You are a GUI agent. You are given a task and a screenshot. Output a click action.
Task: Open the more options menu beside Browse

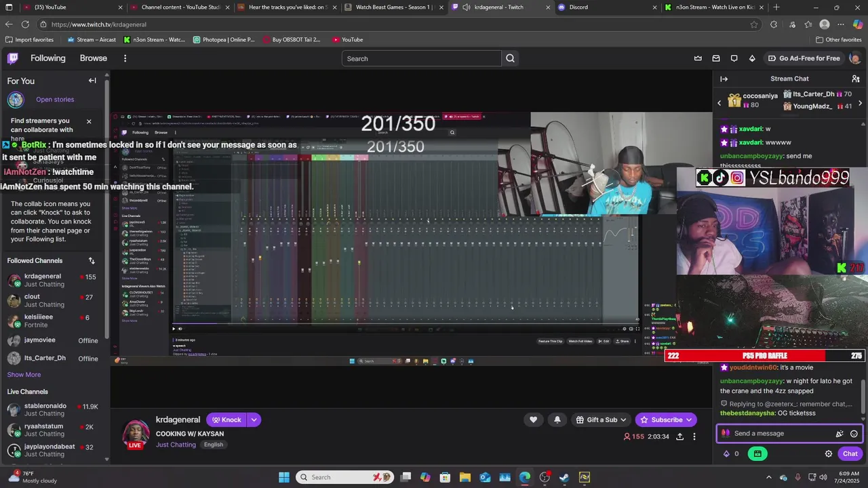click(x=125, y=58)
